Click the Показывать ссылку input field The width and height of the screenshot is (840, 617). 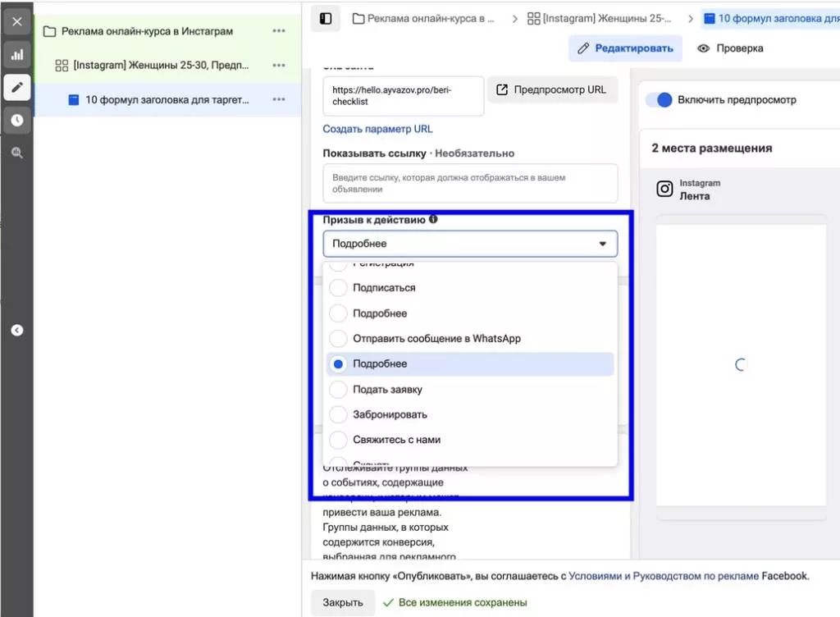[x=470, y=183]
